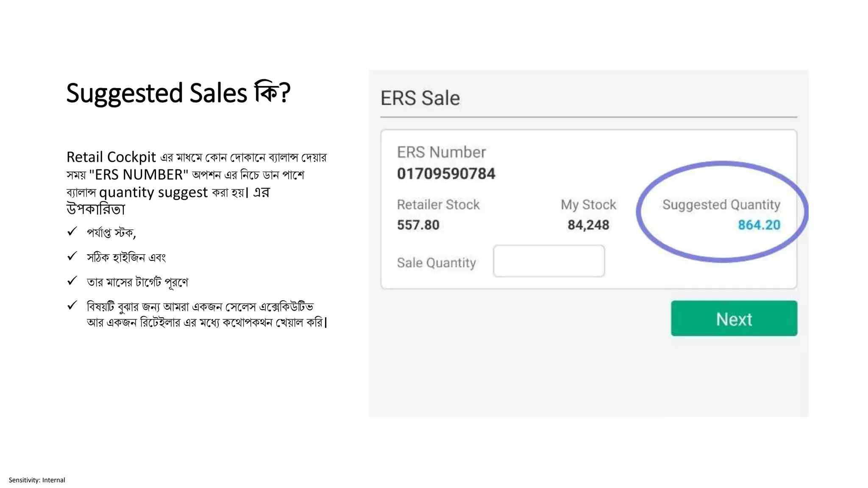The image size is (868, 488).
Task: Select the suggested quantity value 864.20
Action: point(759,225)
